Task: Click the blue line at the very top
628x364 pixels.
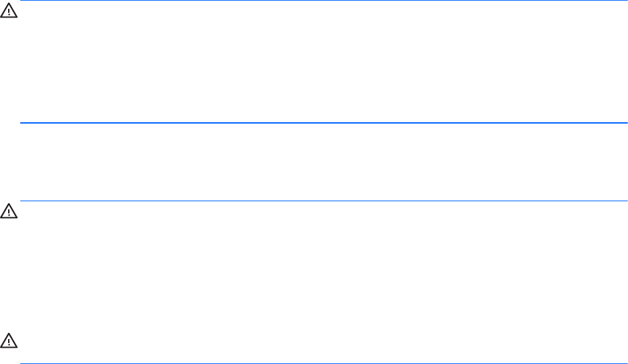Action: click(323, 1)
